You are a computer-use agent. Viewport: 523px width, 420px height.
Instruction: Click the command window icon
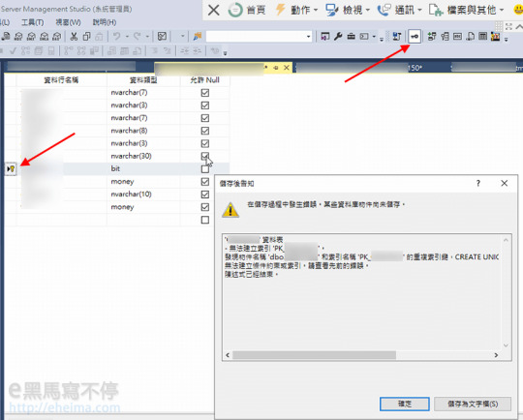pyautogui.click(x=364, y=37)
